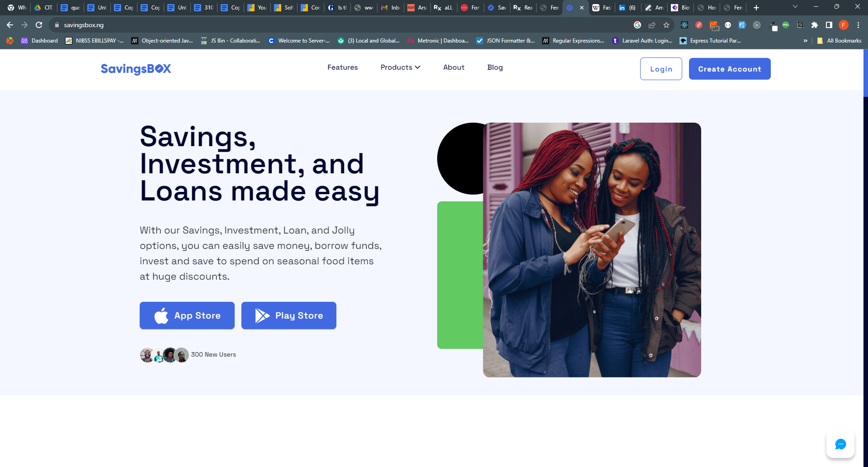
Task: Switch to the 310 Google Docs tab
Action: [204, 8]
